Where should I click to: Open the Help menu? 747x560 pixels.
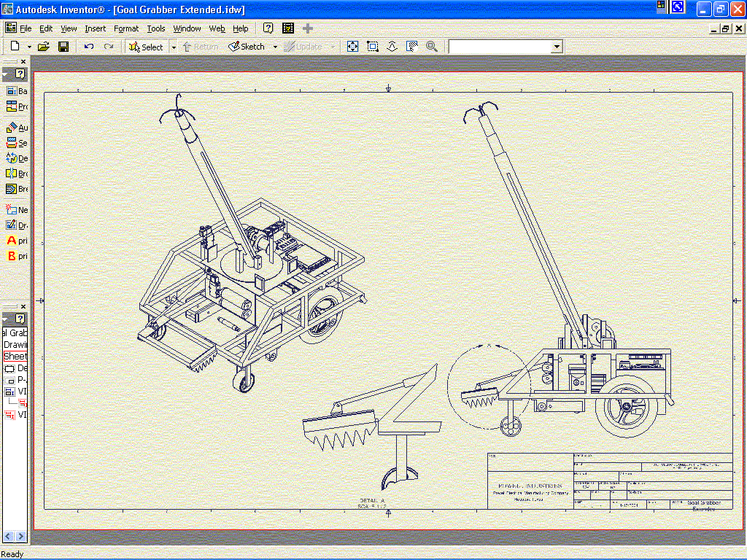(241, 28)
